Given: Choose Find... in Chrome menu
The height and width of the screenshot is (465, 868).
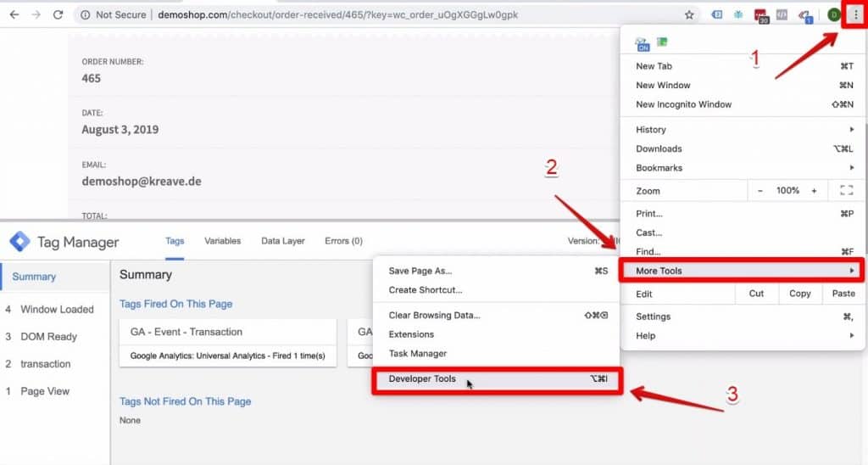Looking at the screenshot, I should (x=742, y=252).
